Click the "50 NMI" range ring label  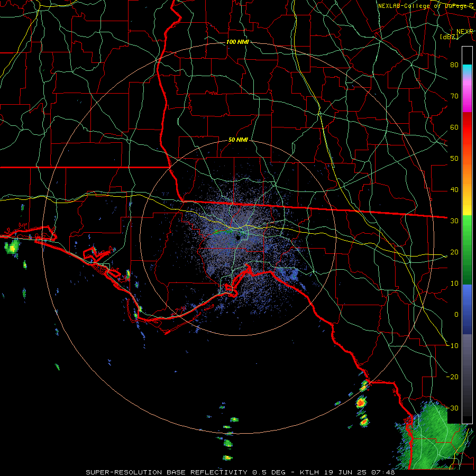pyautogui.click(x=238, y=140)
